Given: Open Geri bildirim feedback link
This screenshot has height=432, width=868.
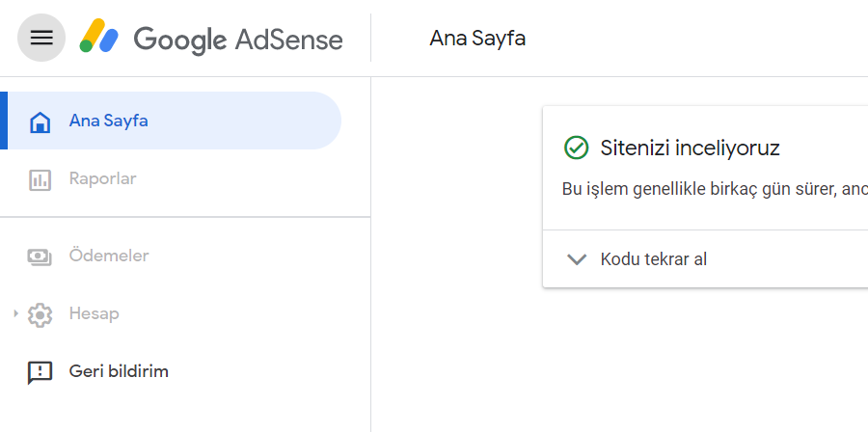Looking at the screenshot, I should [x=171, y=371].
